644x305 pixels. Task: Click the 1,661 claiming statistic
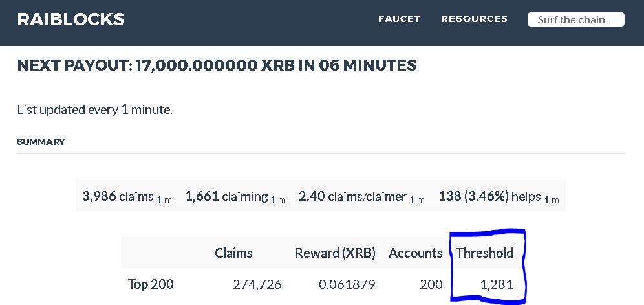tap(235, 196)
